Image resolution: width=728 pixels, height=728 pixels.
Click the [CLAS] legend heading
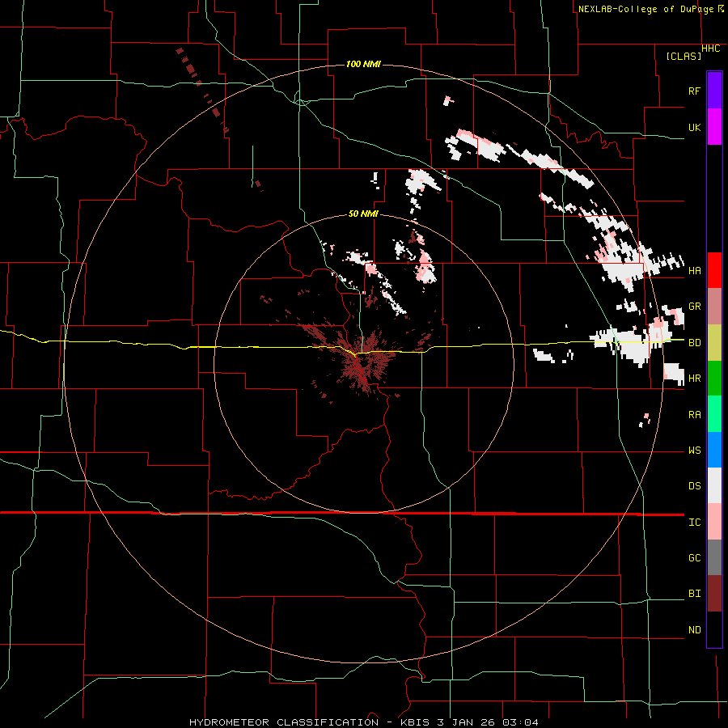click(684, 56)
